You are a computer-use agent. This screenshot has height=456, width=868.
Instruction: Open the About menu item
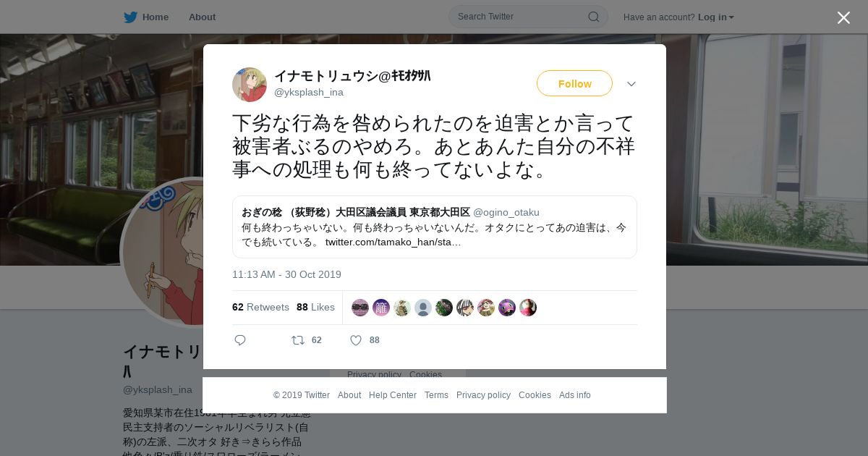(202, 17)
